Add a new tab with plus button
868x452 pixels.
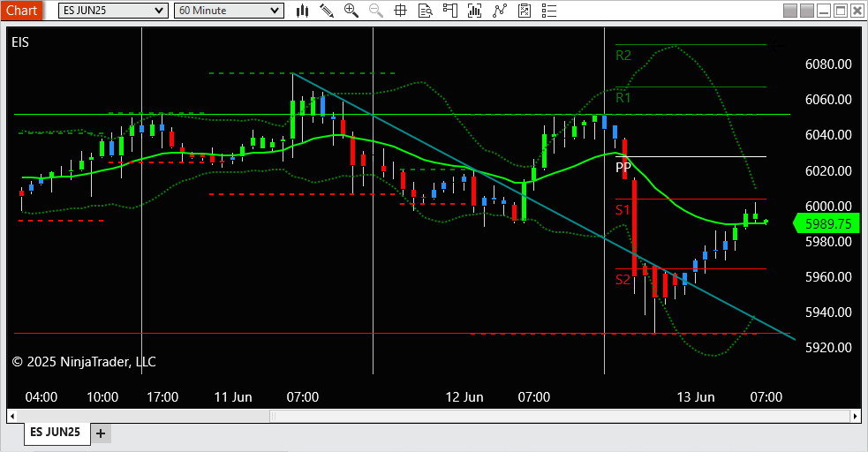tap(100, 433)
